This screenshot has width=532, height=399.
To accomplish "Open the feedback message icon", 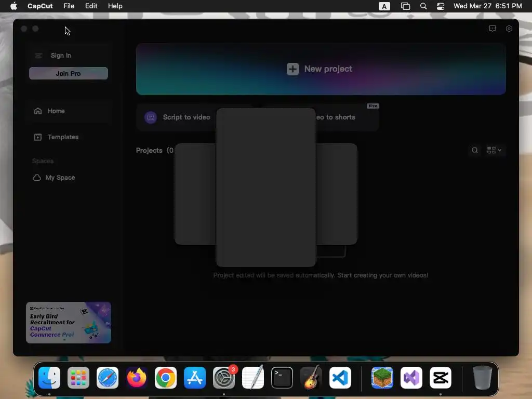I will (493, 29).
